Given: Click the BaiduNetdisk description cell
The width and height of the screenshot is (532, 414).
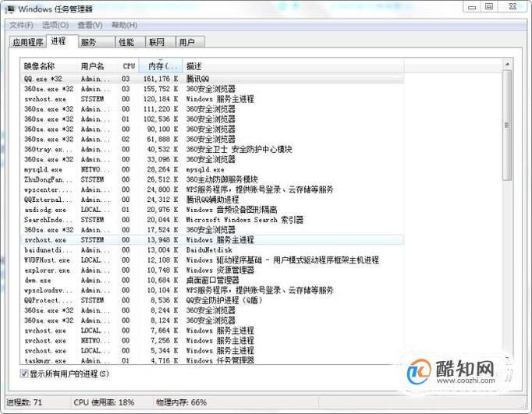Looking at the screenshot, I should pyautogui.click(x=209, y=250).
